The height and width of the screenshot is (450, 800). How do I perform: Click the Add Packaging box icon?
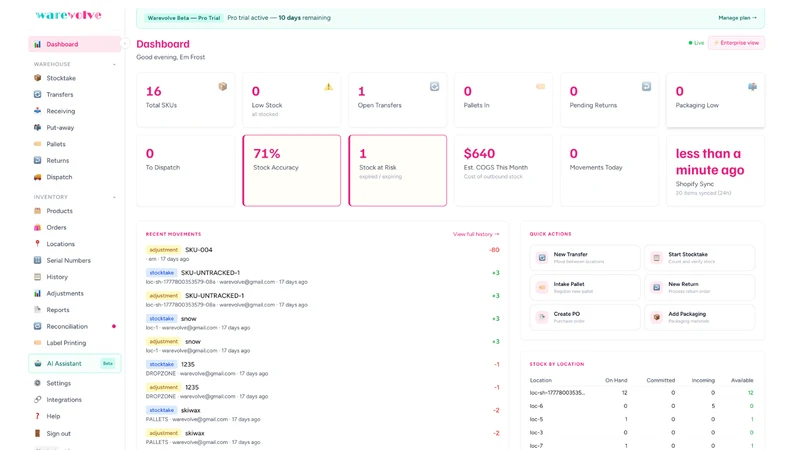(x=657, y=317)
